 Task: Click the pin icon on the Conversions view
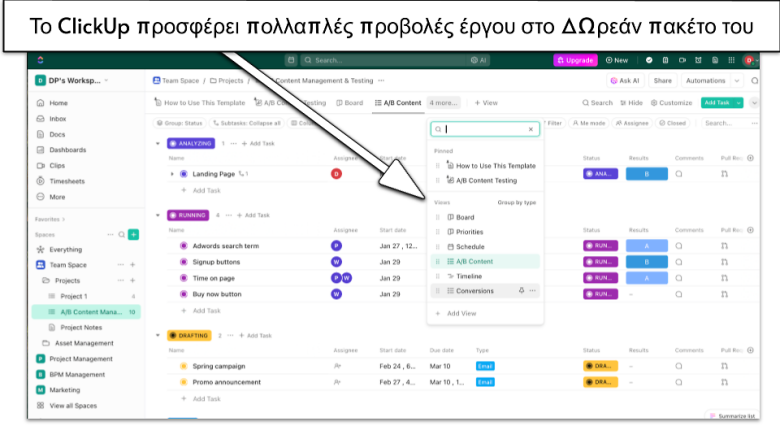[521, 290]
